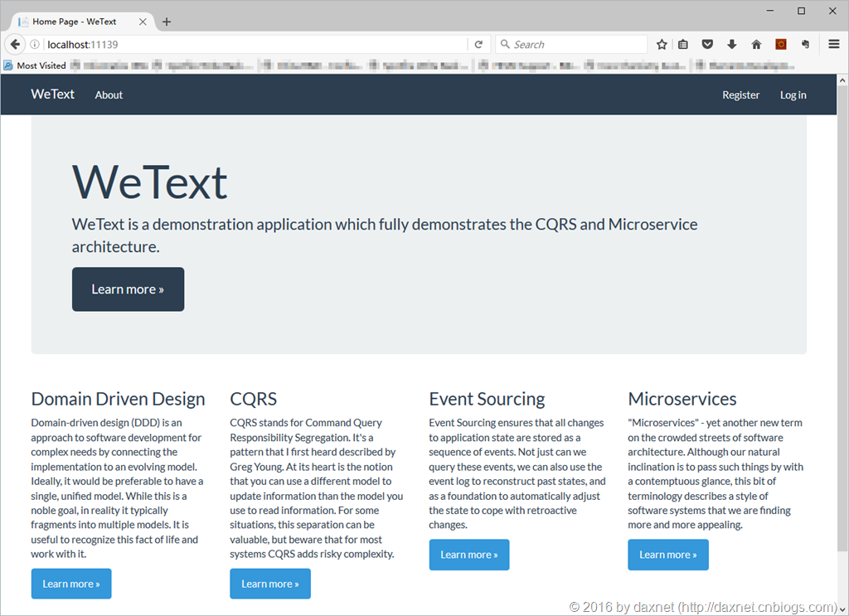Open the Most Visited bookmarks folder
Image resolution: width=849 pixels, height=616 pixels.
pos(35,65)
